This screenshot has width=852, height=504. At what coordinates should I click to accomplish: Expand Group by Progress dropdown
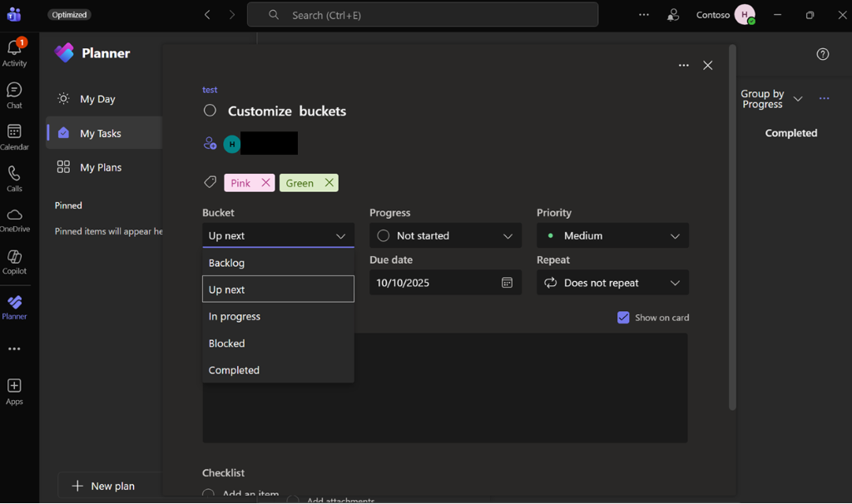[771, 99]
